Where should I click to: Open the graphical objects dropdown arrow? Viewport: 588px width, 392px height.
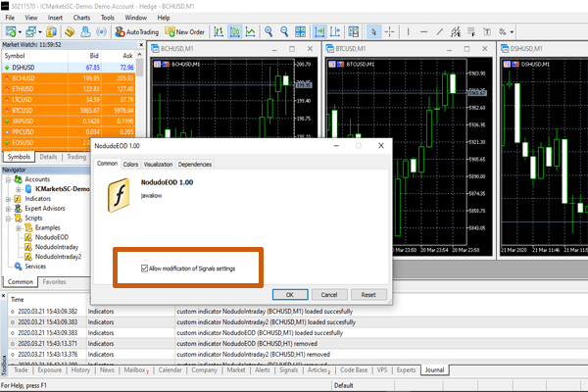(512, 32)
